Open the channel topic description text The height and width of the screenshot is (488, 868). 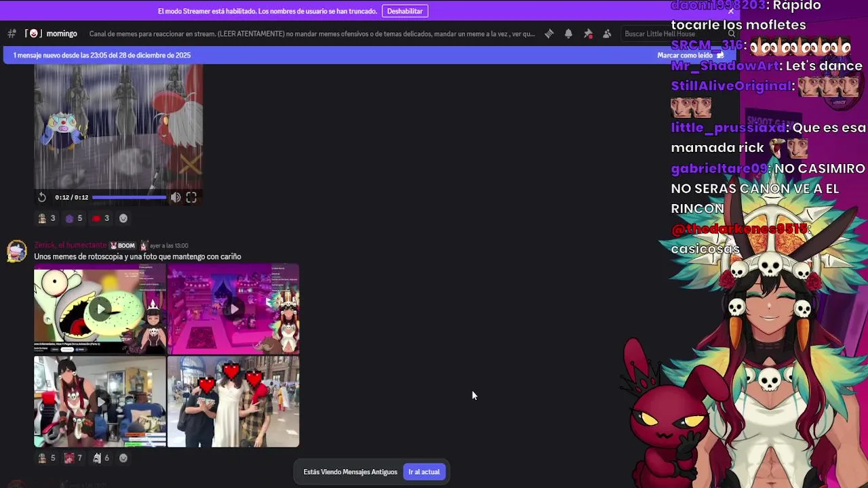coord(312,33)
